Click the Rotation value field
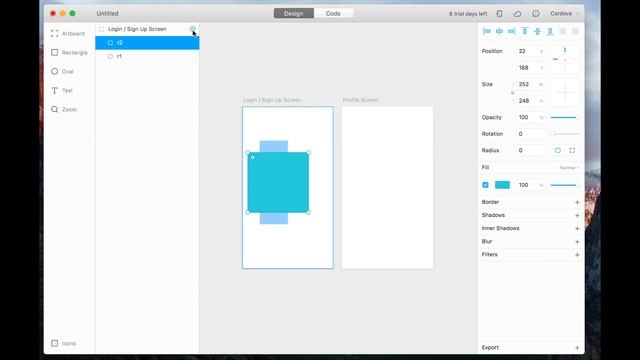The image size is (640, 360). (x=530, y=134)
